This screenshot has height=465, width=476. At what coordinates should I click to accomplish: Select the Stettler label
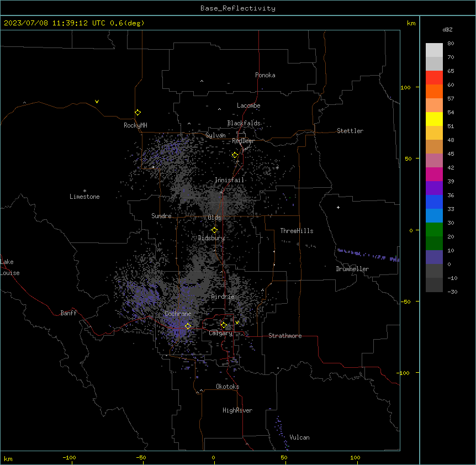tap(350, 131)
